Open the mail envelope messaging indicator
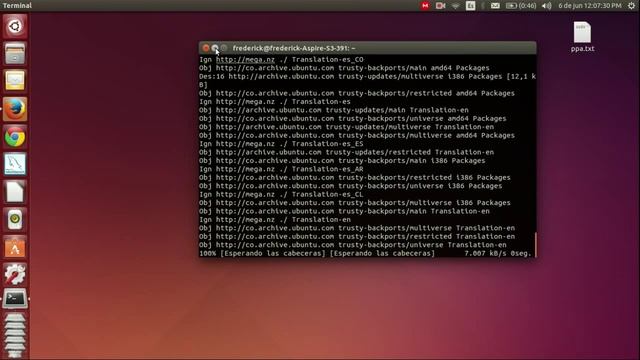This screenshot has width=640, height=360. [495, 6]
